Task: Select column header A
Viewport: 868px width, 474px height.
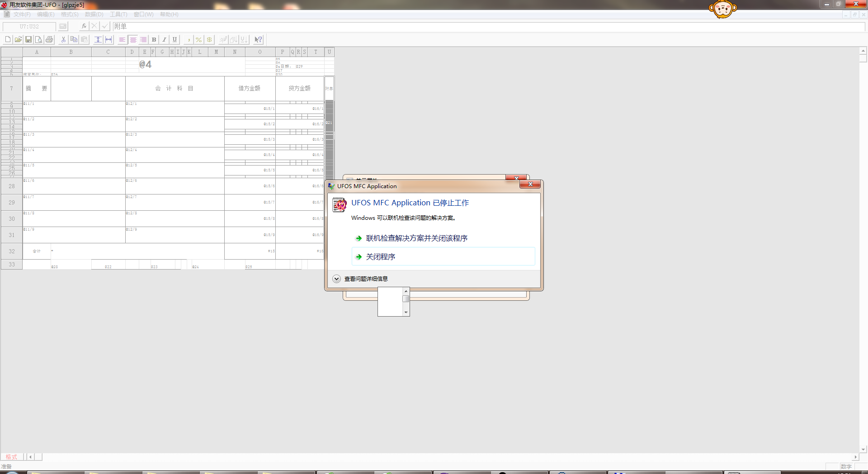Action: click(37, 52)
